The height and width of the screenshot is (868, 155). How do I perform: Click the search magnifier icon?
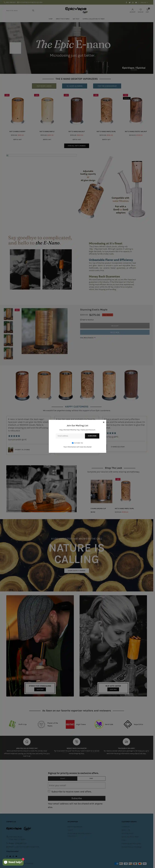tap(33, 10)
